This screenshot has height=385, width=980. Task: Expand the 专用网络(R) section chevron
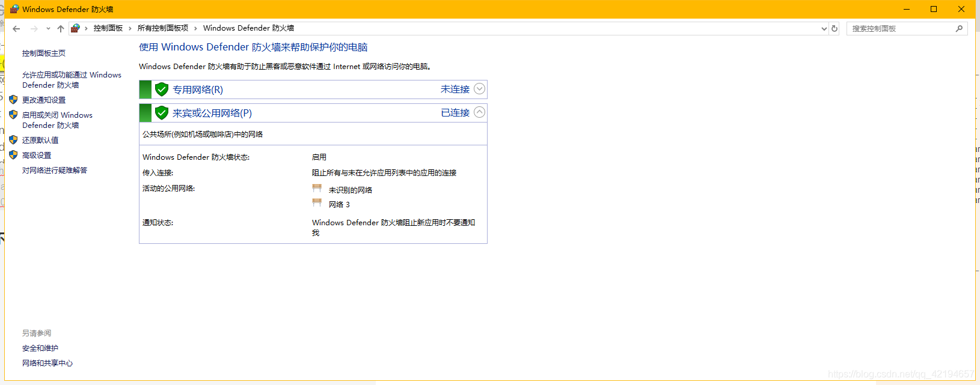point(479,89)
